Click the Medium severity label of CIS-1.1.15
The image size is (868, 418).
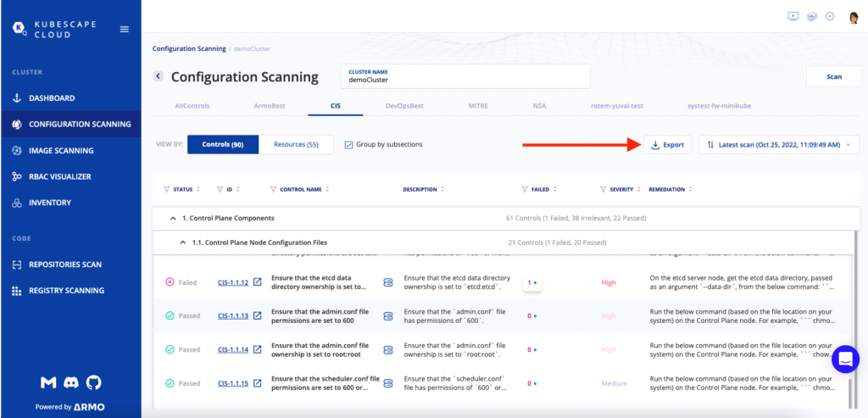614,383
